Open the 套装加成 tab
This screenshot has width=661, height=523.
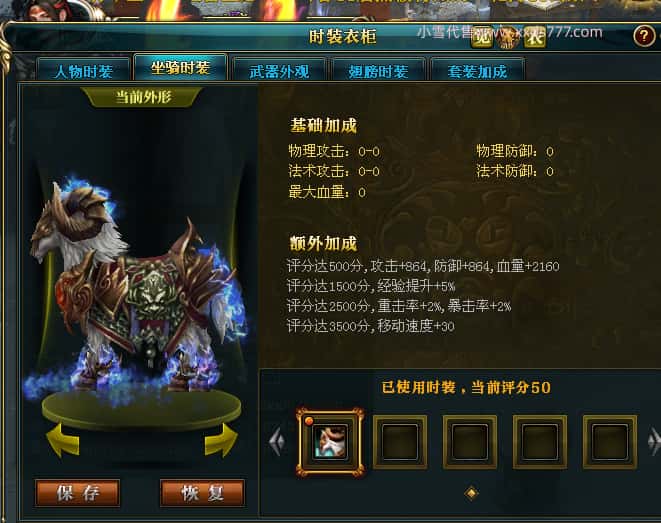[x=477, y=71]
